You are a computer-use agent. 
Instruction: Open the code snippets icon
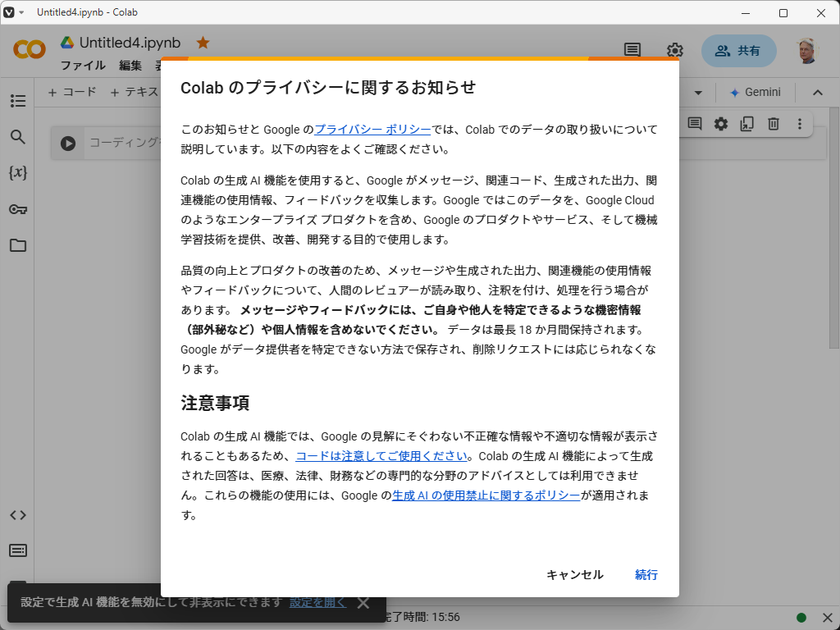point(18,515)
